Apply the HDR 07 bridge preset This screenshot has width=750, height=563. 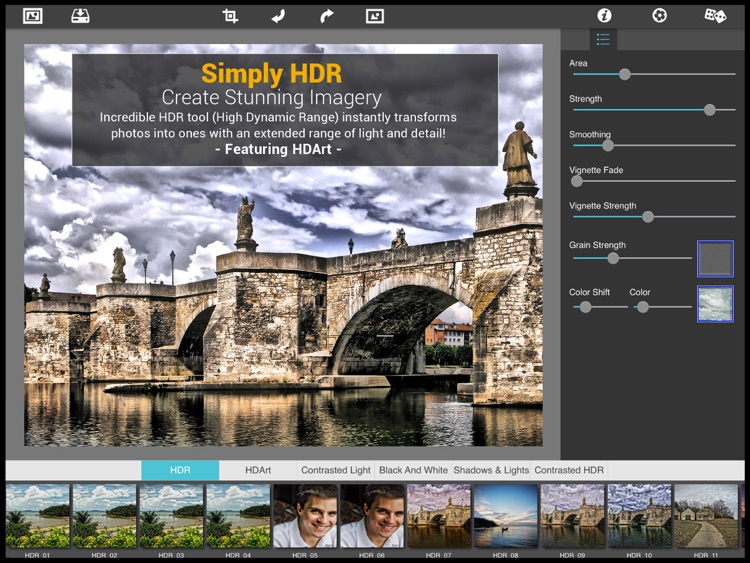pyautogui.click(x=439, y=516)
